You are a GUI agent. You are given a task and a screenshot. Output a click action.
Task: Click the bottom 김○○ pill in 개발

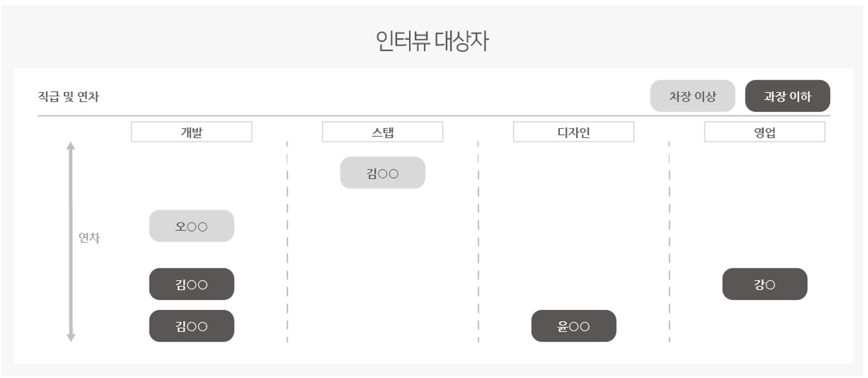(192, 326)
